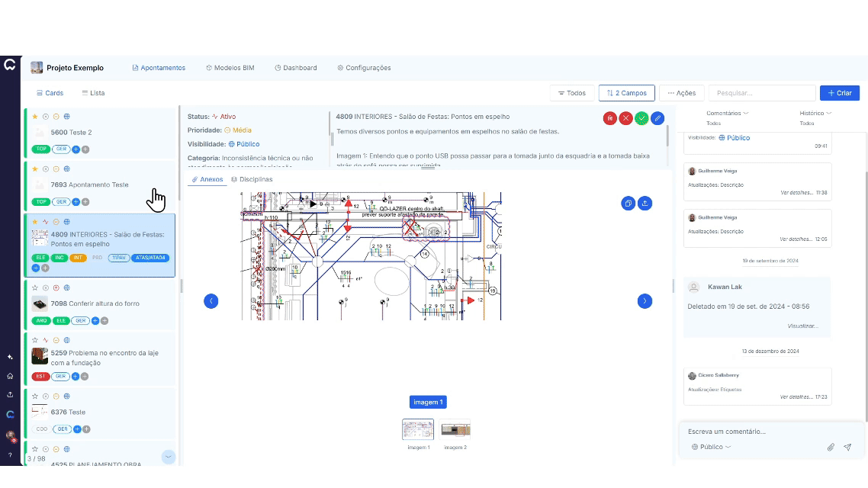Change the Prioridade Média value

point(237,130)
